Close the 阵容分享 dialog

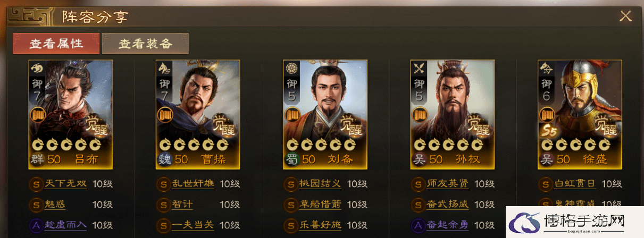625,16
